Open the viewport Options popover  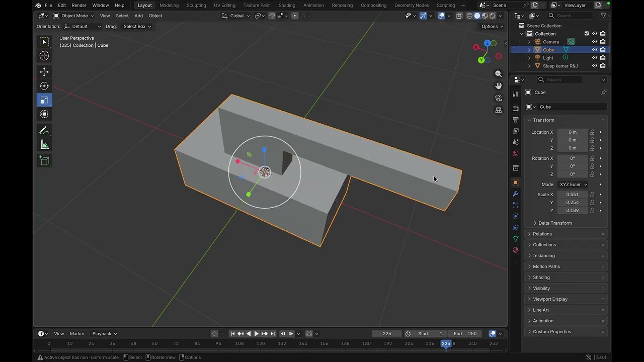pos(492,26)
